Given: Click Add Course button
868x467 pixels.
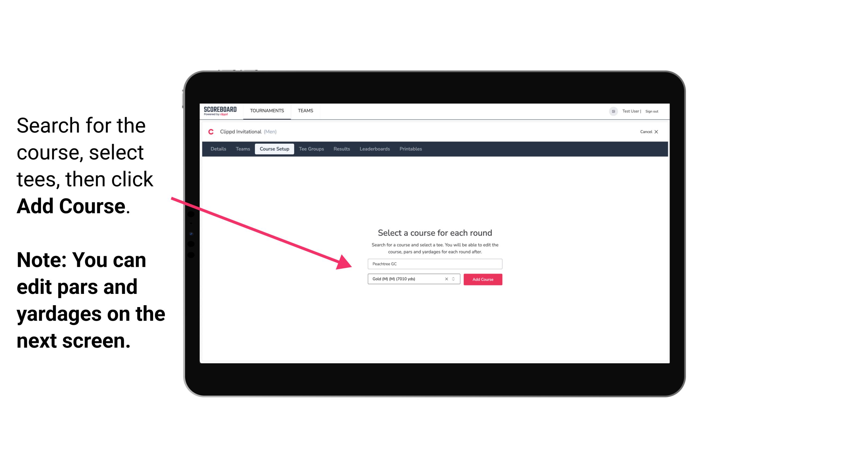Looking at the screenshot, I should coord(482,279).
